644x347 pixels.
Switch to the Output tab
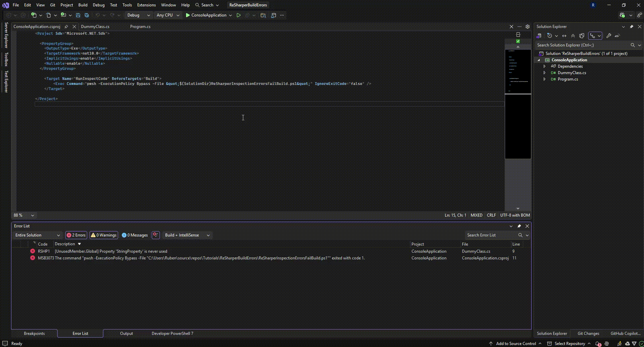pos(127,334)
